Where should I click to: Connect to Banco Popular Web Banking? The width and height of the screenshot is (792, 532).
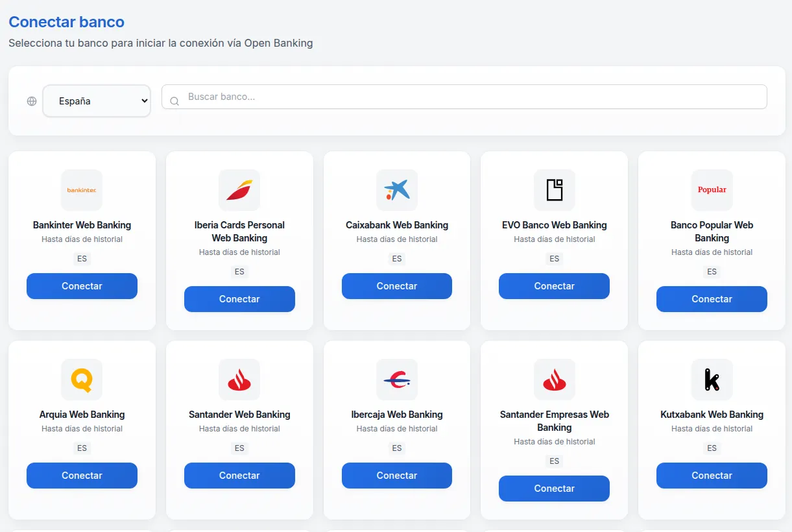pyautogui.click(x=712, y=299)
